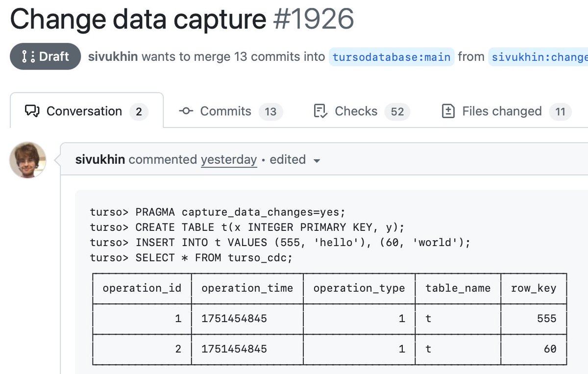
Task: Open the Files changed tab
Action: coord(504,111)
